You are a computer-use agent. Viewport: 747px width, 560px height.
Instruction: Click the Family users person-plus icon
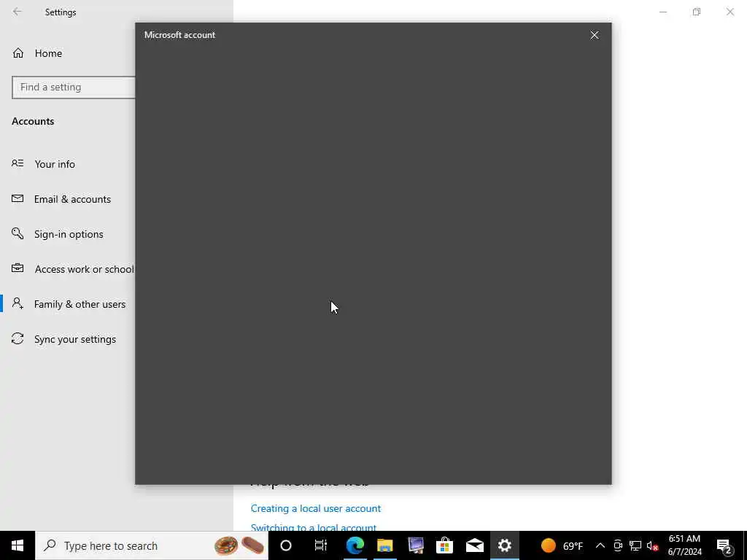pyautogui.click(x=18, y=303)
